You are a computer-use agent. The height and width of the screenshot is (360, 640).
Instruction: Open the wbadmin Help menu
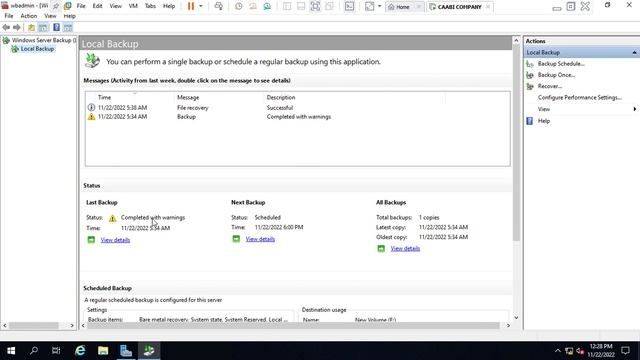69,16
